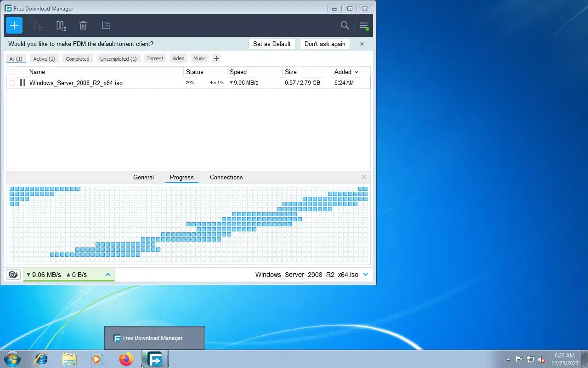Open Internet Explorer from the taskbar
This screenshot has height=368, width=588.
click(x=41, y=359)
